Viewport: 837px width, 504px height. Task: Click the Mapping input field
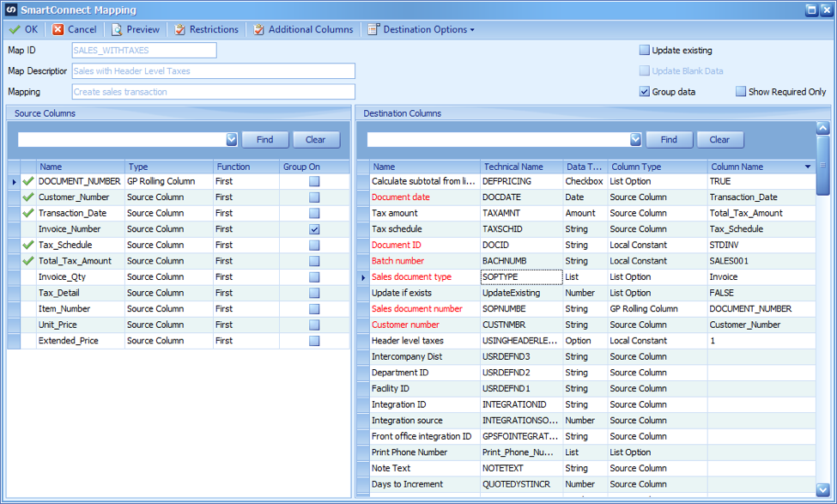tap(214, 92)
